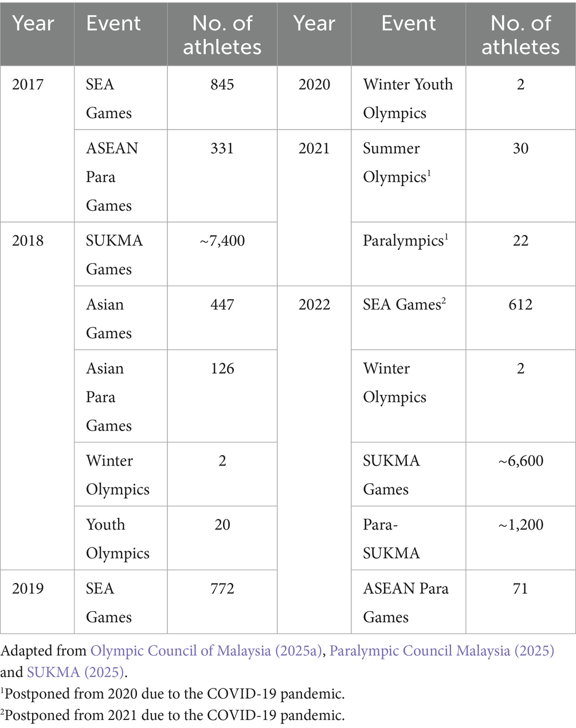Click the ~6,600 athletes cell
Screen dimensions: 576x728
pos(520,461)
